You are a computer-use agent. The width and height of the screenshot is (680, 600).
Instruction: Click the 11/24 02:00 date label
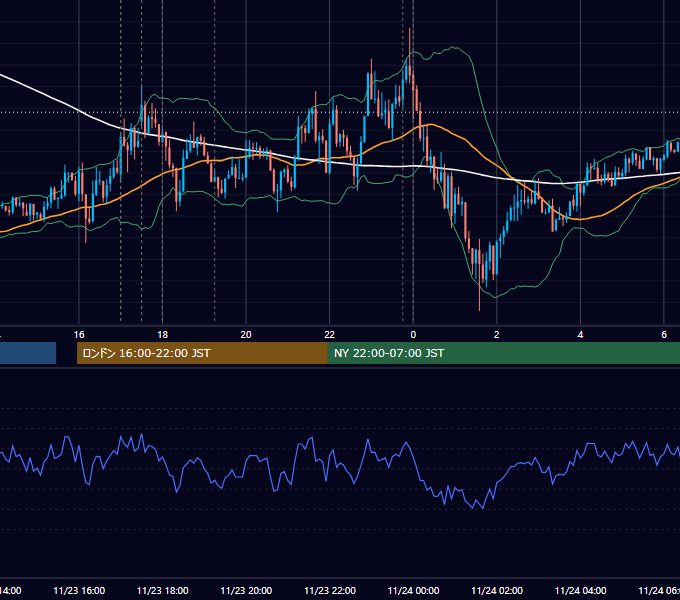pos(497,591)
